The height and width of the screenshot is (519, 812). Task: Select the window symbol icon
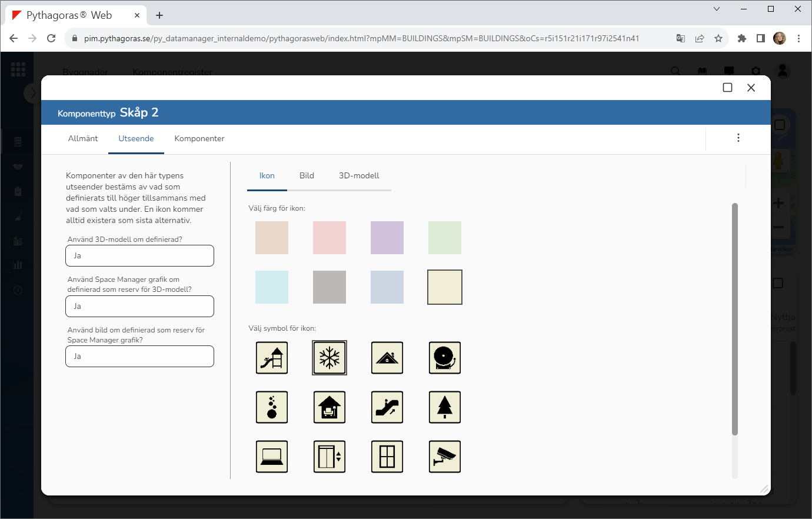click(x=387, y=457)
